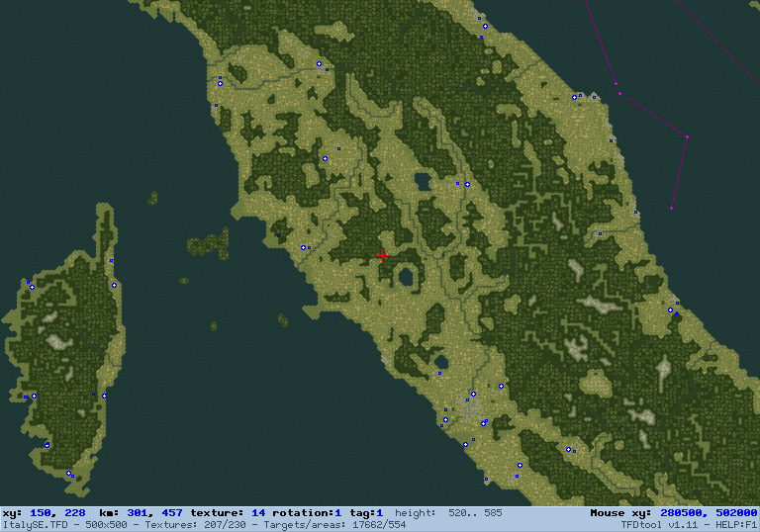
Task: Click the lowest endpoint of the magenta polyline
Action: click(671, 209)
